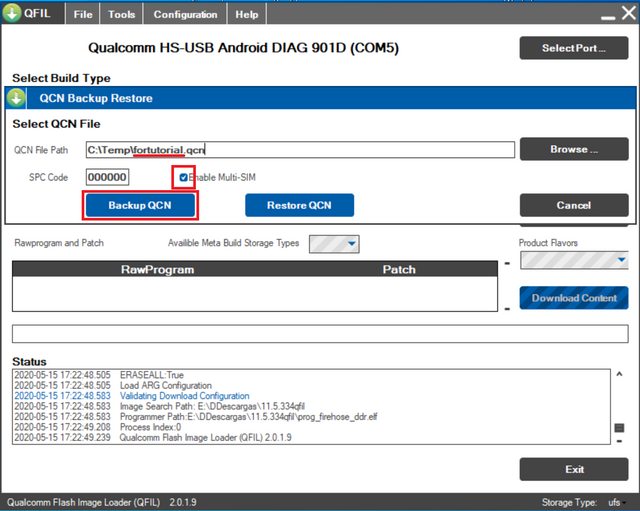
Task: Click the status bar QFIL version text
Action: coord(102,502)
